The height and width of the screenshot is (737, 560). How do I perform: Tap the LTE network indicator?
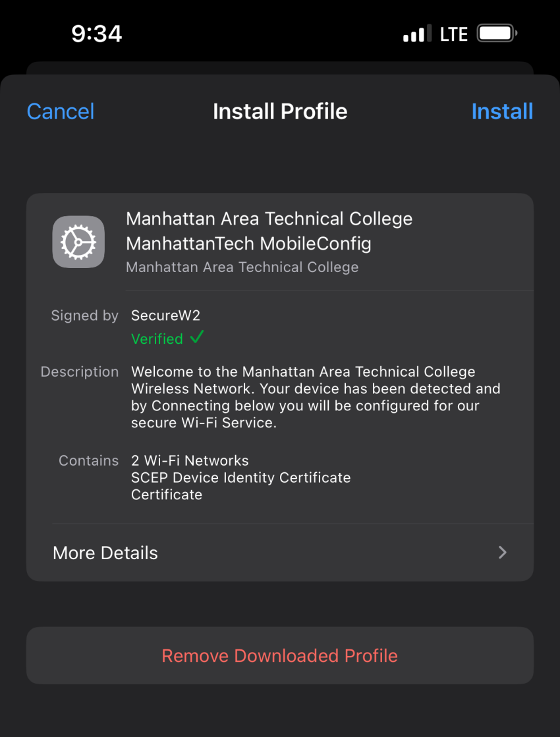tap(454, 34)
